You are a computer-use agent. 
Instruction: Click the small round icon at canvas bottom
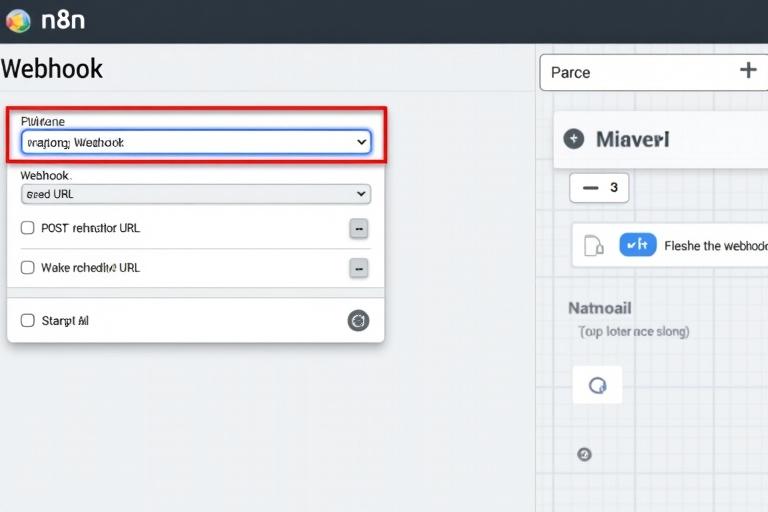click(x=585, y=454)
